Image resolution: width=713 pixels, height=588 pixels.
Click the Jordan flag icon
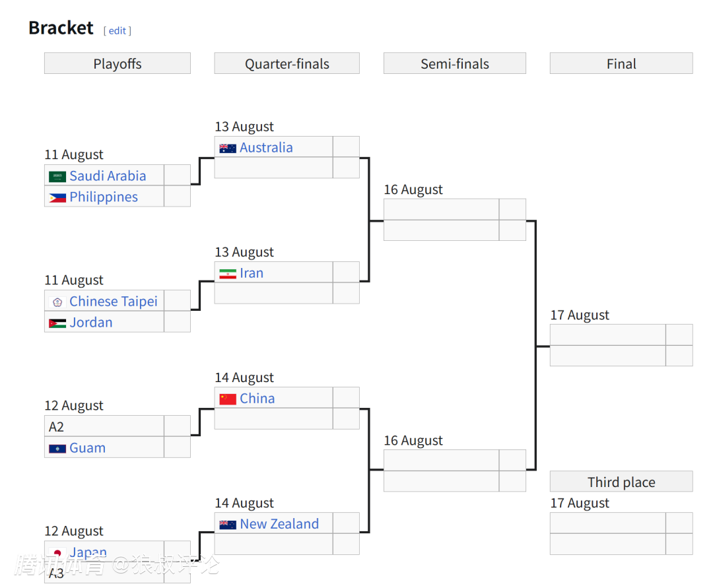coord(57,323)
